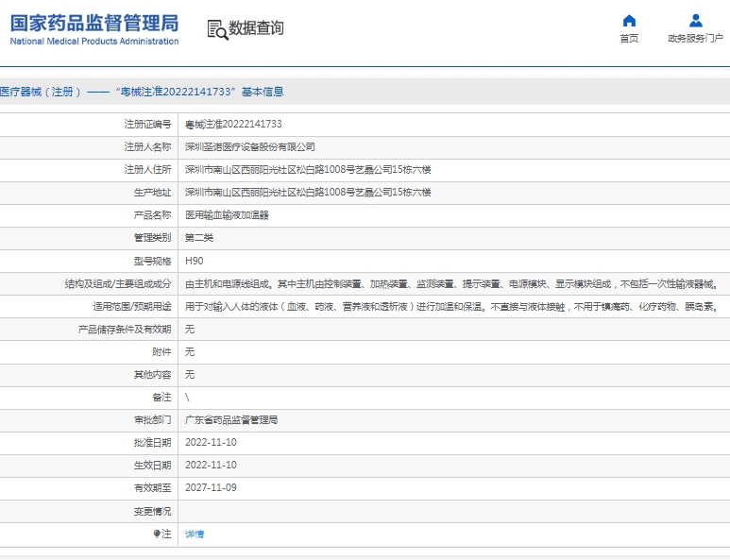Select product name 医用输血输液加温器

[x=227, y=215]
